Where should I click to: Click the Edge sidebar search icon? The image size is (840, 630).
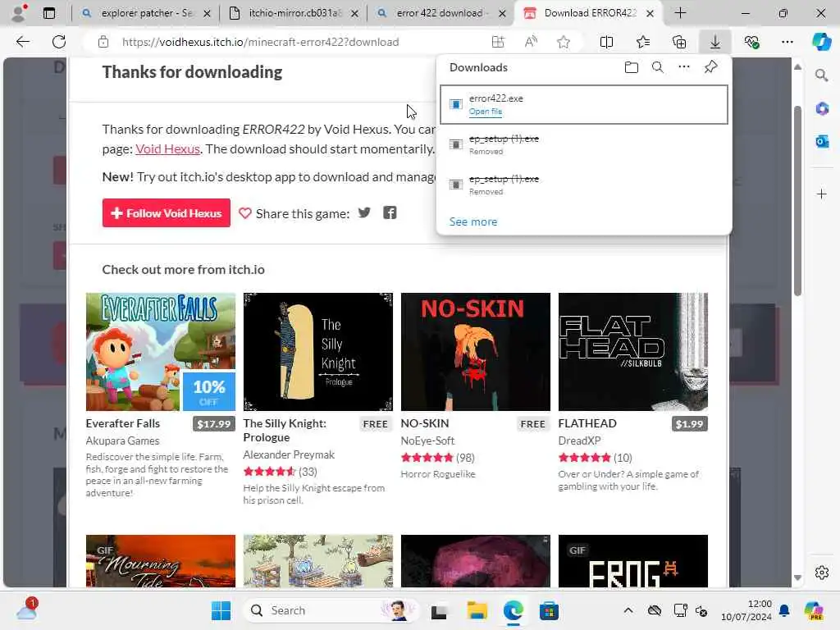click(822, 75)
